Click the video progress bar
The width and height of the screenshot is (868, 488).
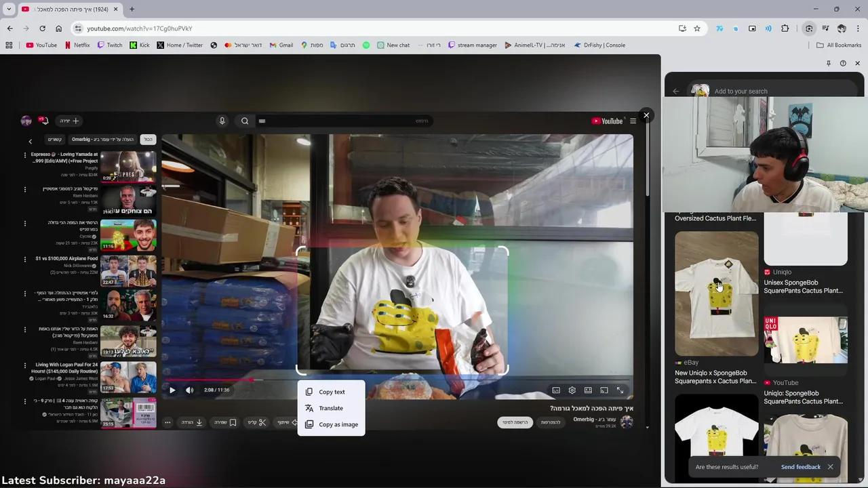tap(397, 380)
